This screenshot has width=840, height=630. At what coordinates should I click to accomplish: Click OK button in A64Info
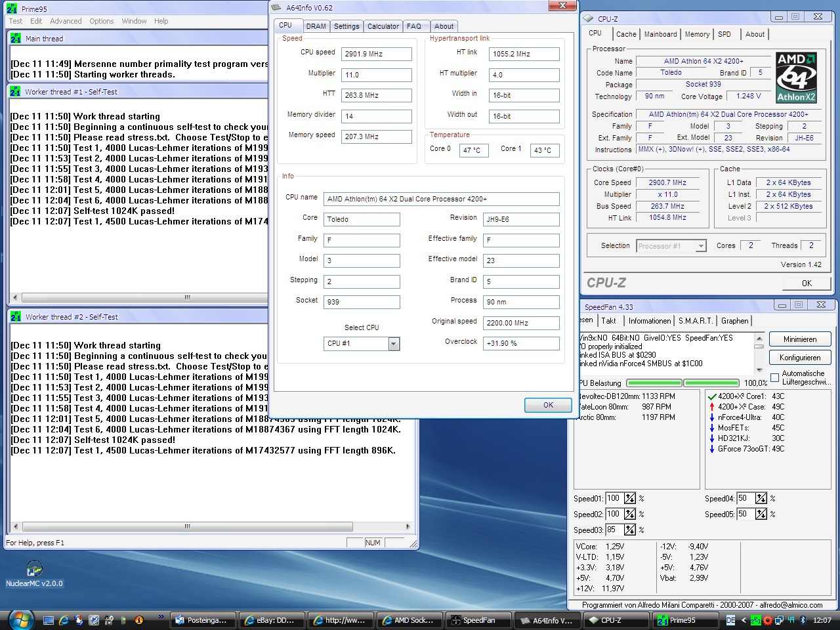(548, 405)
